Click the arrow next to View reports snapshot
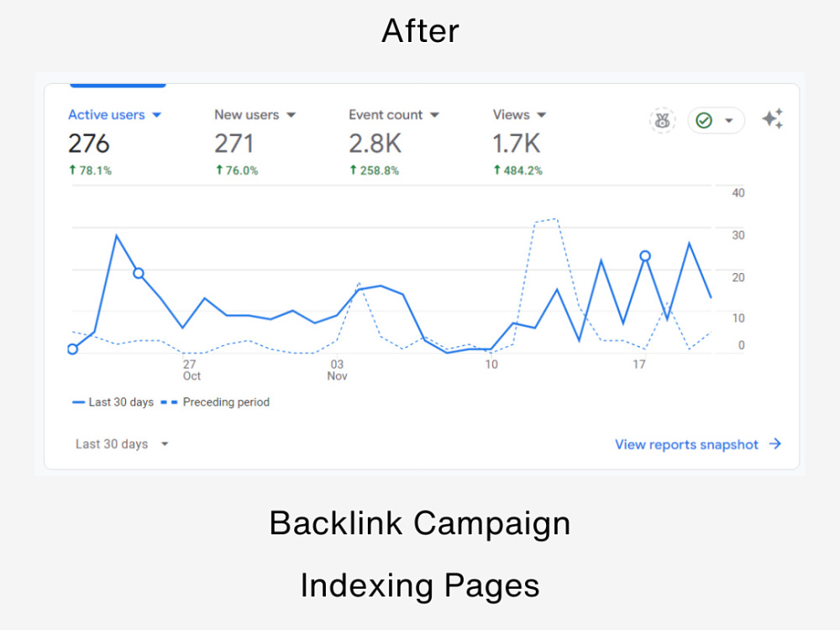Screen dimensions: 840x630 pos(775,444)
